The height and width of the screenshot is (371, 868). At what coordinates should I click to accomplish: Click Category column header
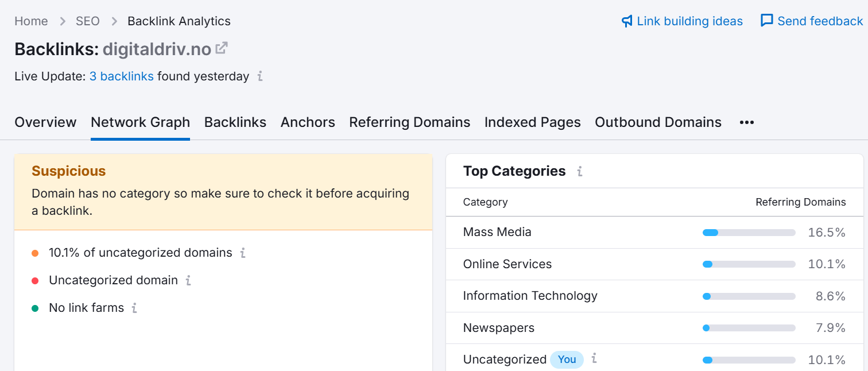pos(486,202)
